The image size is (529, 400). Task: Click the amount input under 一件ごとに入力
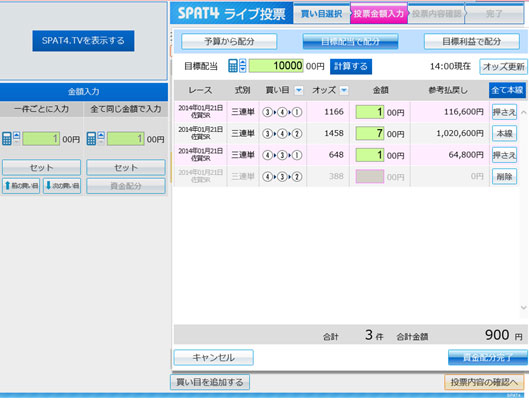coord(41,139)
